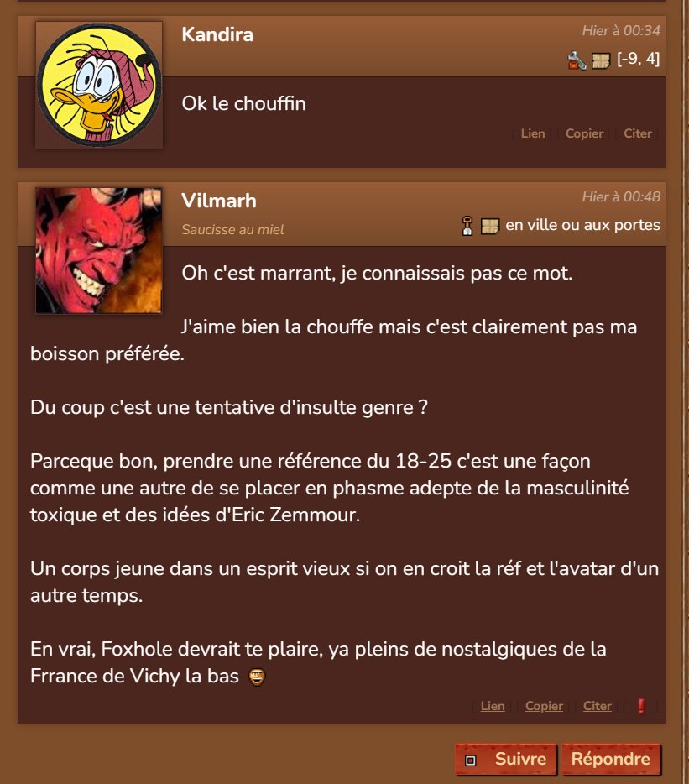Click the map icon beside [-9, 4]
This screenshot has width=689, height=784.
601,61
